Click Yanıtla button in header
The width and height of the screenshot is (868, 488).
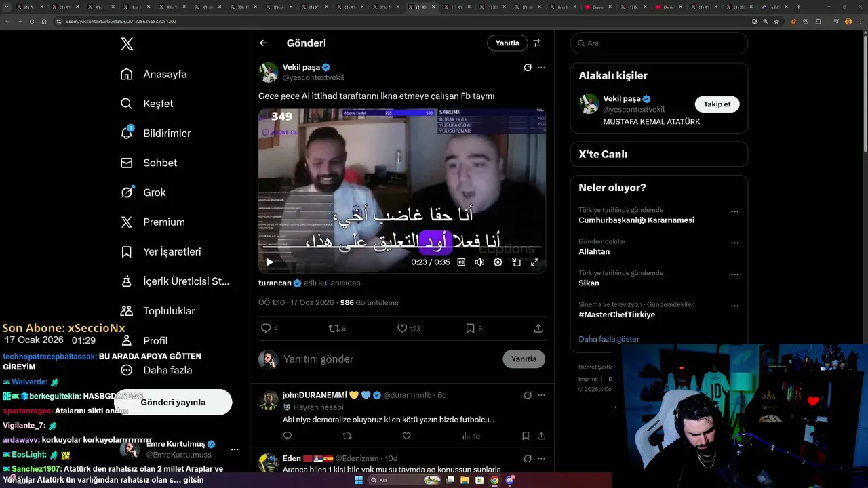click(507, 43)
